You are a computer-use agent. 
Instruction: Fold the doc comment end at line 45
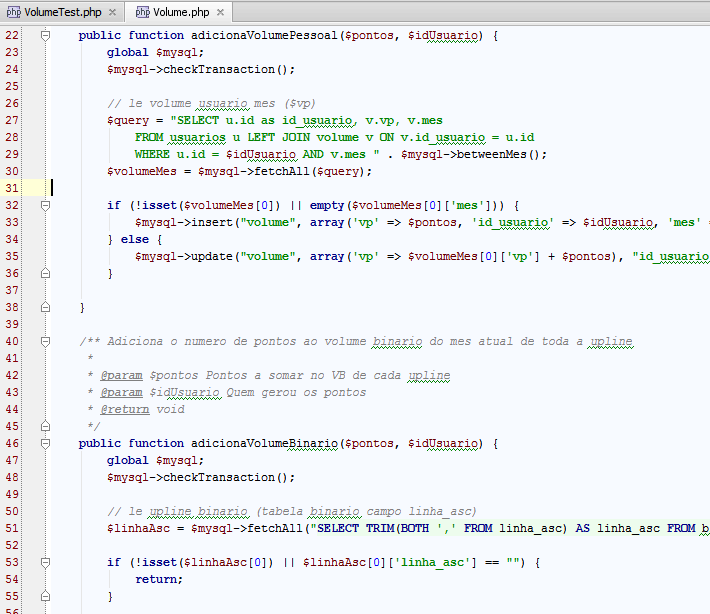pyautogui.click(x=45, y=426)
